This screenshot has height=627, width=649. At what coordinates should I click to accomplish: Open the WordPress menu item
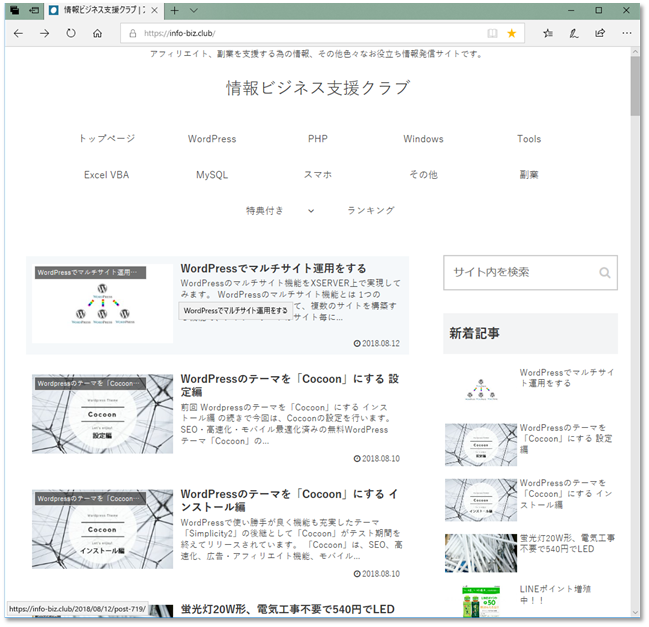(x=212, y=139)
